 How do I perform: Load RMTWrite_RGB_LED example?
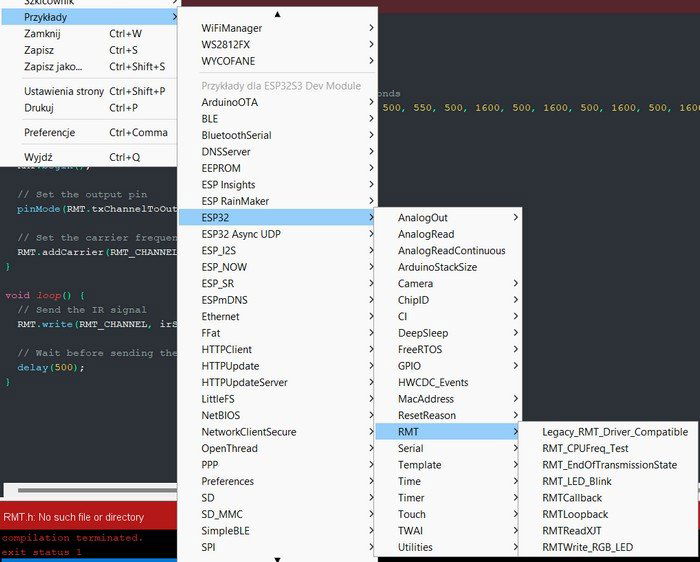[x=608, y=548]
